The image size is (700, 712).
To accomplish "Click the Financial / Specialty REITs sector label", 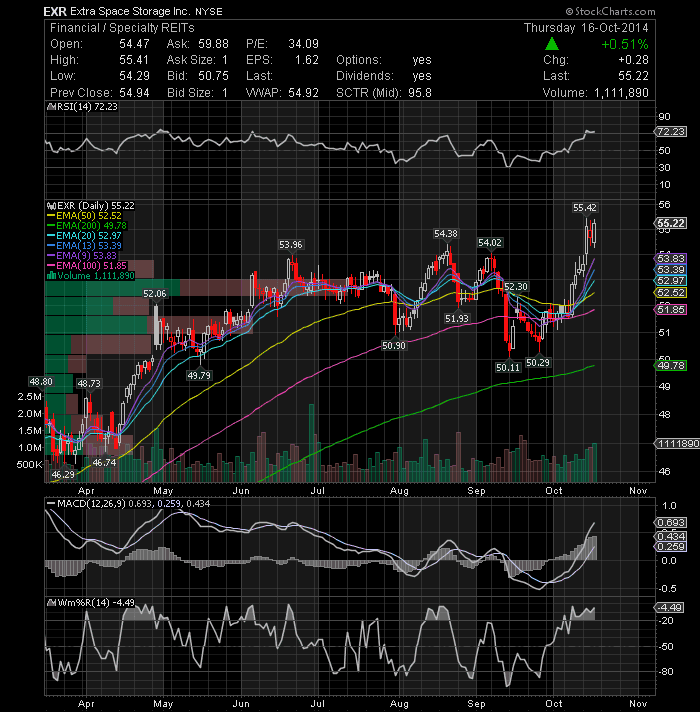I will click(122, 28).
